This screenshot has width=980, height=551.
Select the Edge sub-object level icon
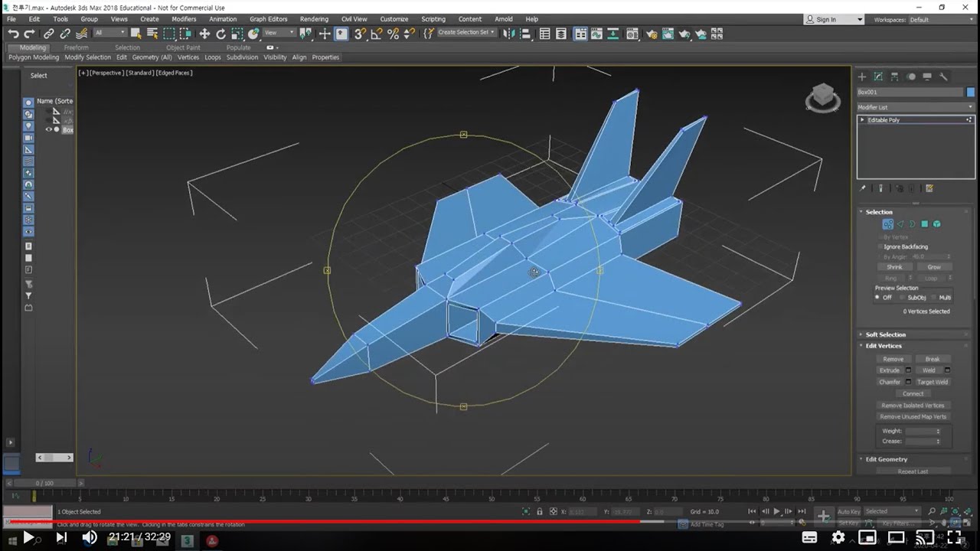tap(900, 224)
